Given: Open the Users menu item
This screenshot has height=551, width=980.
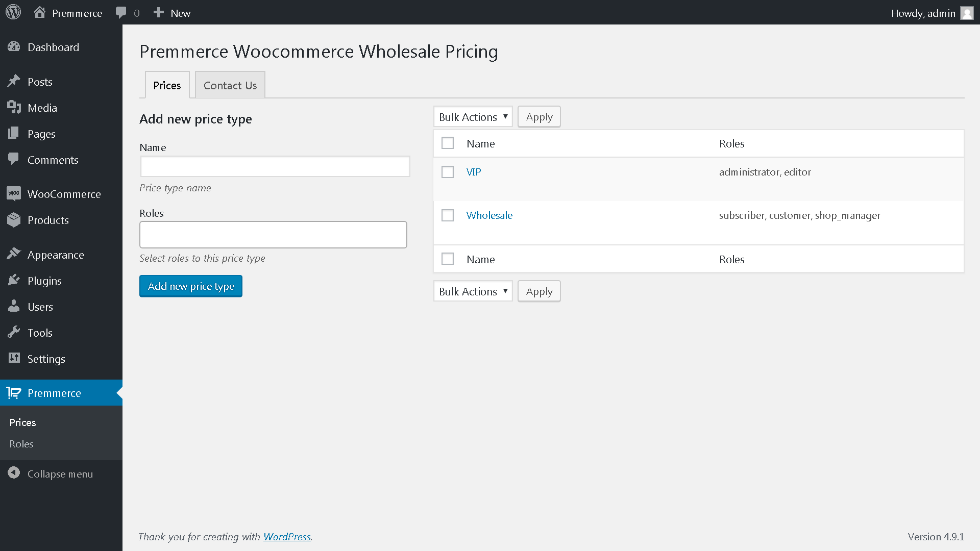Looking at the screenshot, I should (61, 307).
